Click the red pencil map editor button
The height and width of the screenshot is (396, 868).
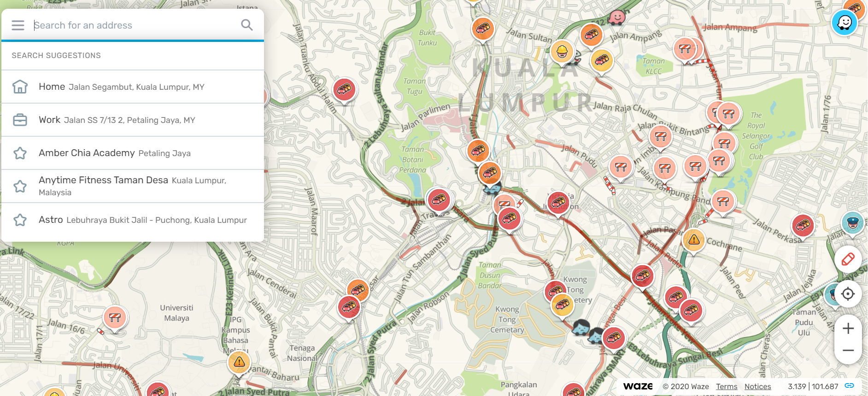(848, 259)
